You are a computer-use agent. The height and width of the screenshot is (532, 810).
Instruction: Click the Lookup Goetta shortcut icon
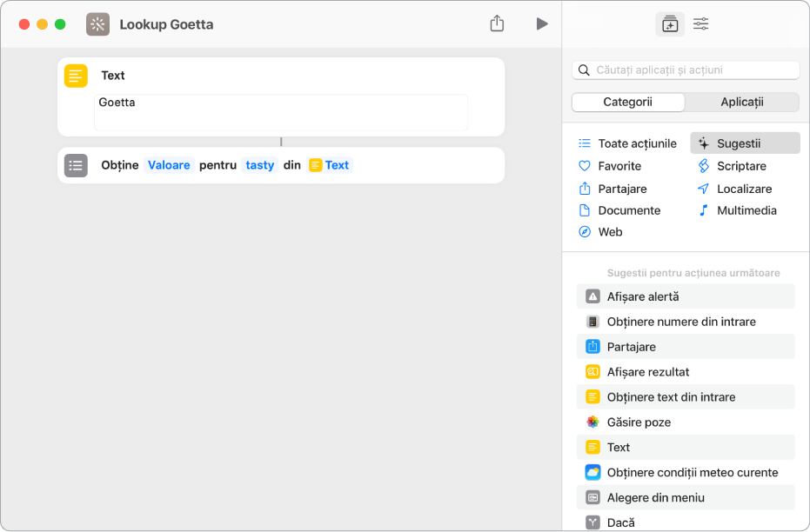(98, 24)
